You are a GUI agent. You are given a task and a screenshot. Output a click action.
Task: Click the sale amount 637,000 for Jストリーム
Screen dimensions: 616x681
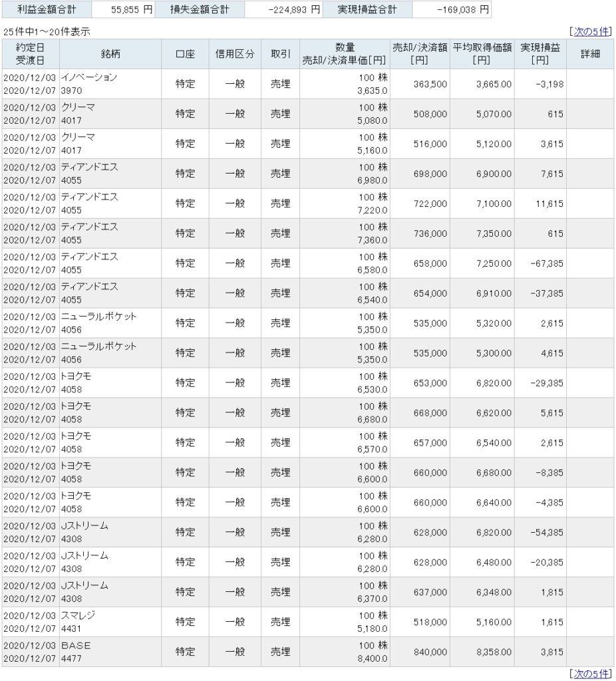click(x=430, y=593)
